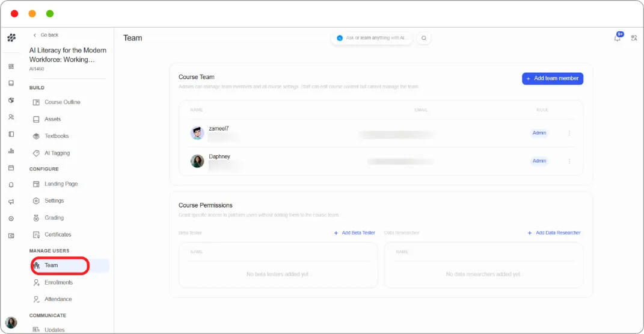Open the gear settings icon in the rail
644x334 pixels.
pyautogui.click(x=11, y=218)
